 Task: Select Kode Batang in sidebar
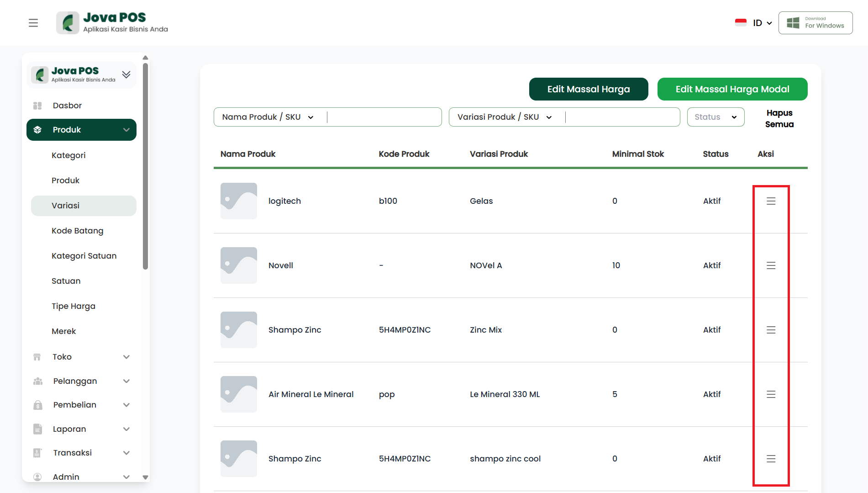click(77, 231)
